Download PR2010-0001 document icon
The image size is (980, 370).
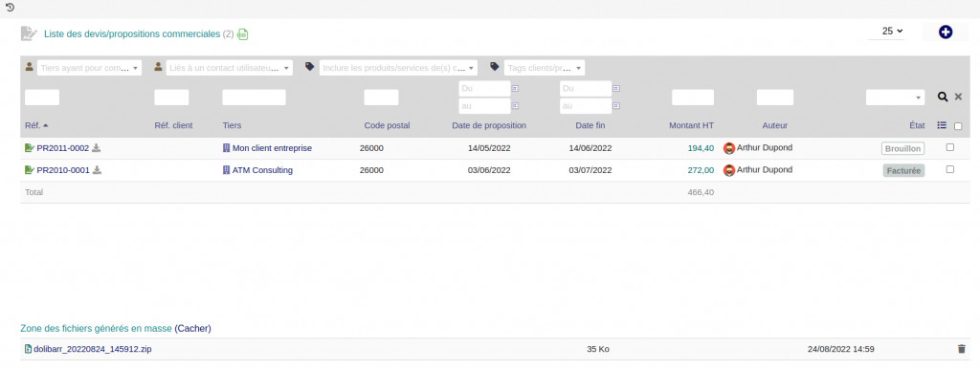click(97, 170)
